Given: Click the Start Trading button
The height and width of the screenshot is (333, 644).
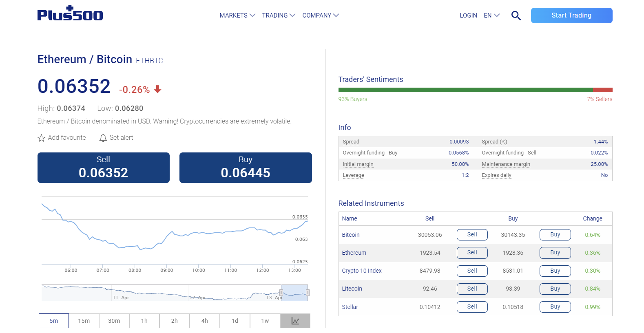Looking at the screenshot, I should [571, 15].
